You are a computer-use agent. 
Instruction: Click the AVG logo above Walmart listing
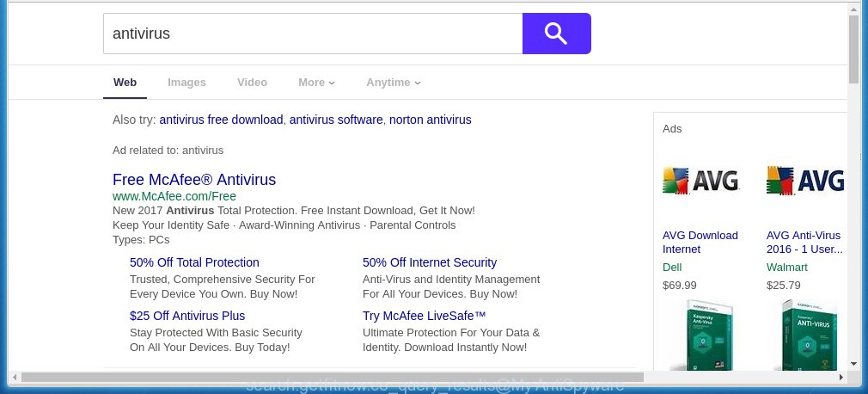tap(805, 181)
